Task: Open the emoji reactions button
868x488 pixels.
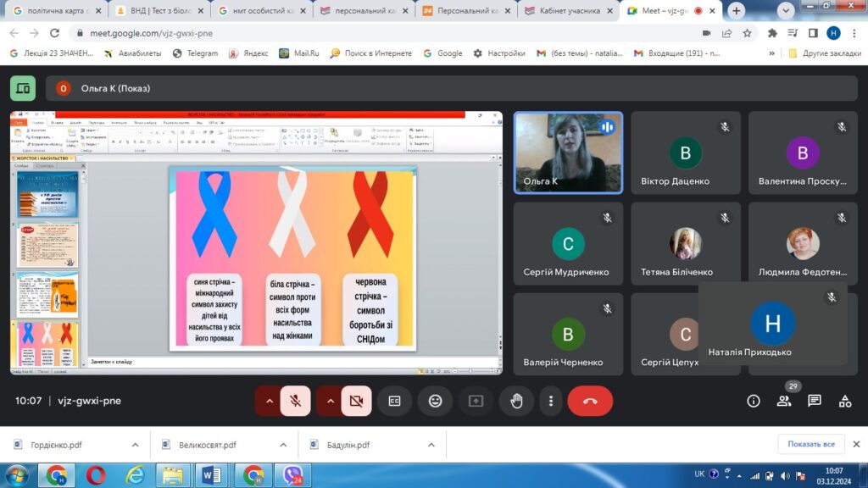Action: 435,401
